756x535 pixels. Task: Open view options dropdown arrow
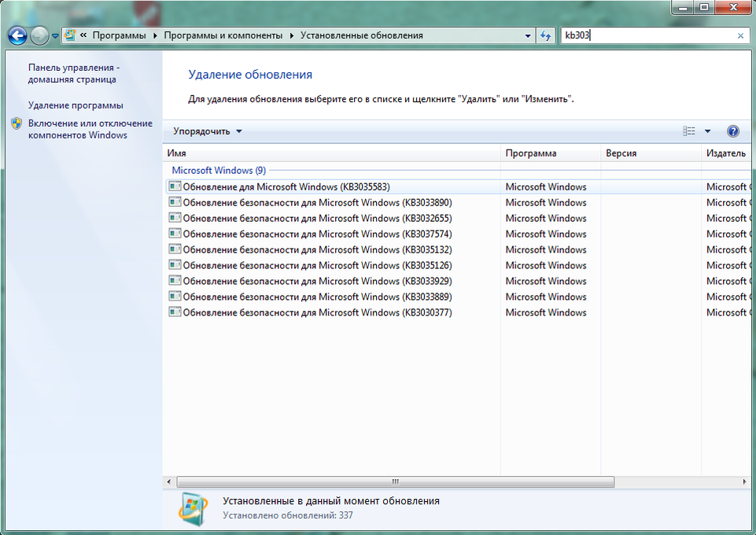(708, 131)
